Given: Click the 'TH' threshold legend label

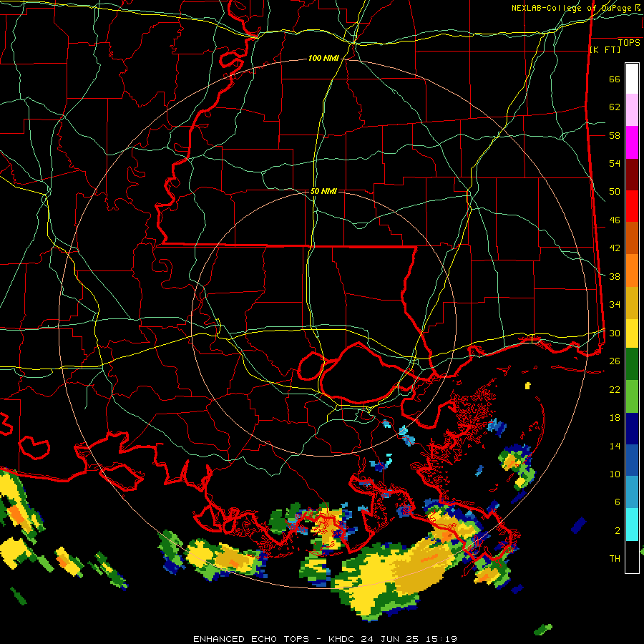Looking at the screenshot, I should pyautogui.click(x=615, y=559).
